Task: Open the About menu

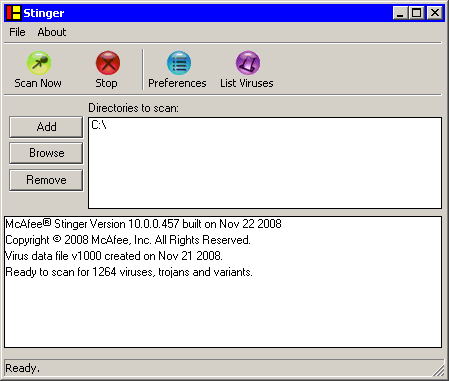Action: [x=52, y=32]
